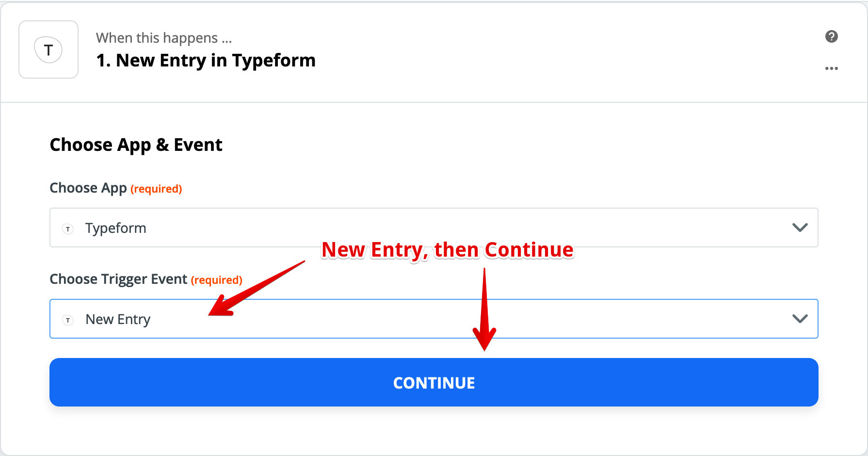
Task: Open the New Entry trigger event box
Action: (x=434, y=319)
